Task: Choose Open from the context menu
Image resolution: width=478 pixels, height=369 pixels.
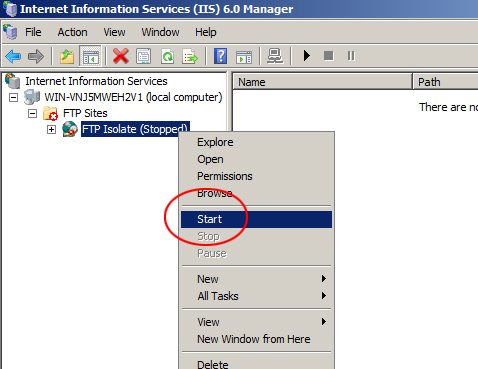Action: (x=257, y=159)
